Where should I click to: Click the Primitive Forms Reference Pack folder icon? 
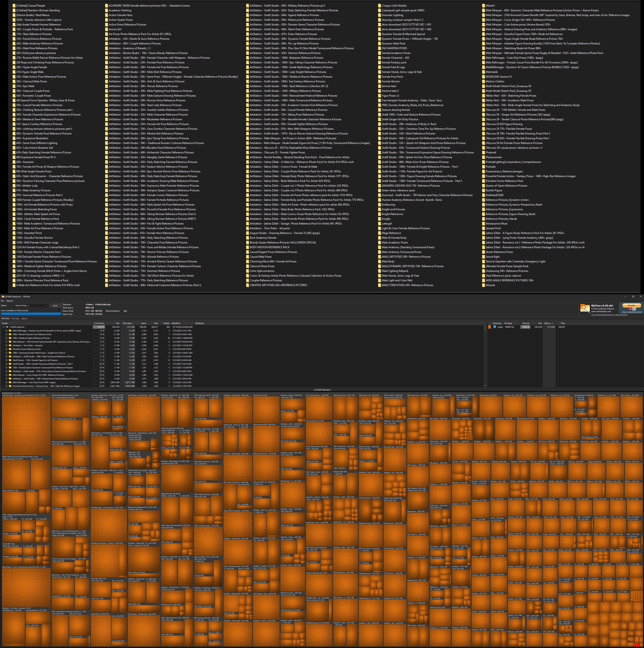(x=10, y=349)
